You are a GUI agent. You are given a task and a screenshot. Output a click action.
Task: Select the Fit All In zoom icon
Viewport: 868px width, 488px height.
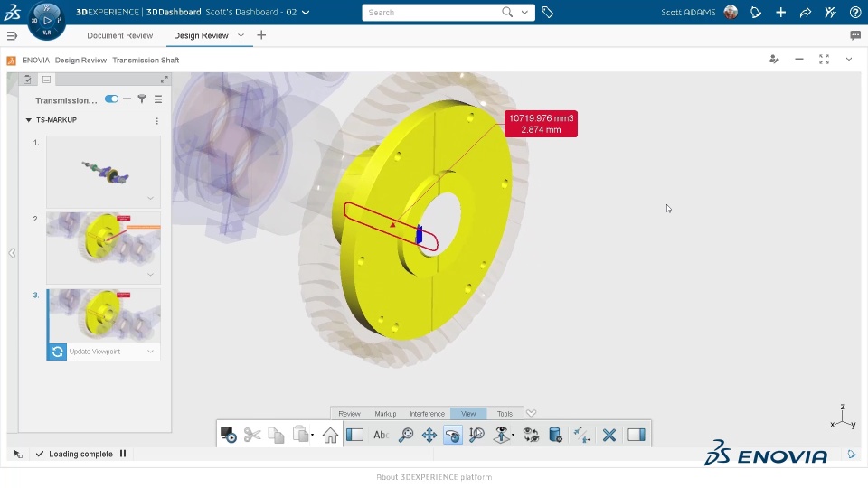[406, 435]
